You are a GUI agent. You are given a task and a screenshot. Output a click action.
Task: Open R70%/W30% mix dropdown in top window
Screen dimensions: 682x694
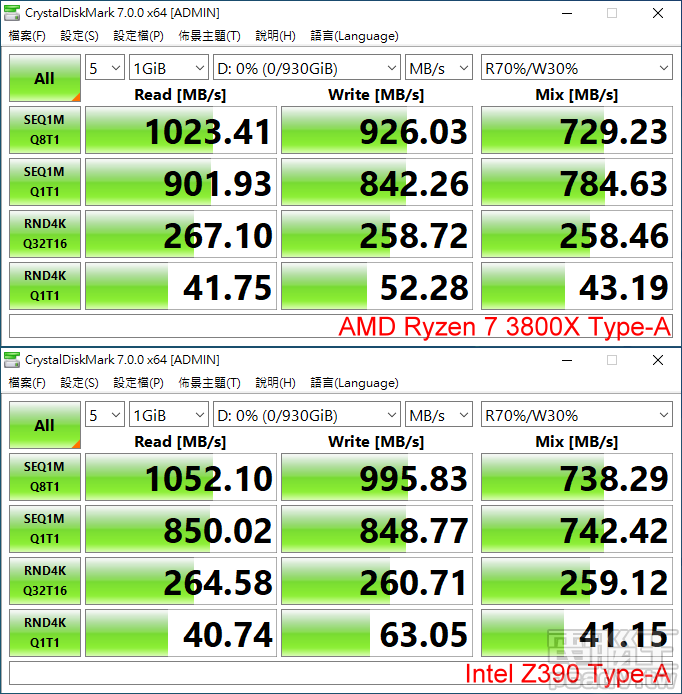577,68
